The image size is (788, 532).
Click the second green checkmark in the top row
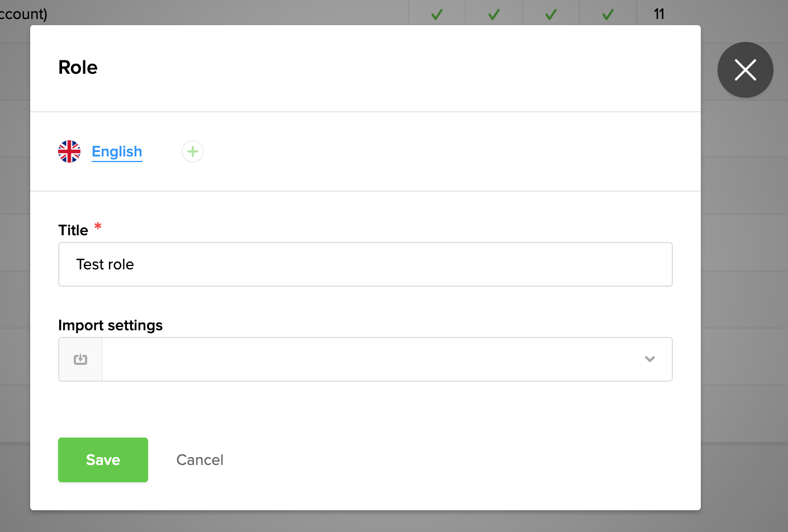pyautogui.click(x=494, y=14)
